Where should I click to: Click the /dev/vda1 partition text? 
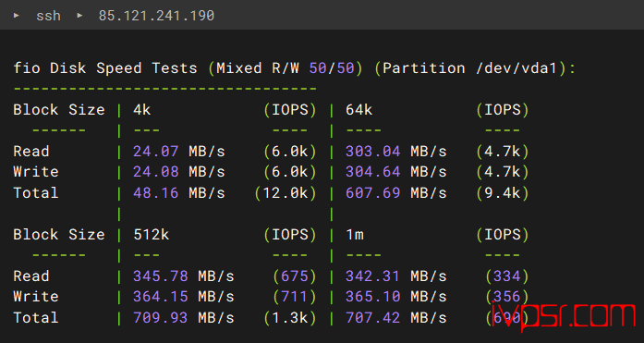[516, 67]
